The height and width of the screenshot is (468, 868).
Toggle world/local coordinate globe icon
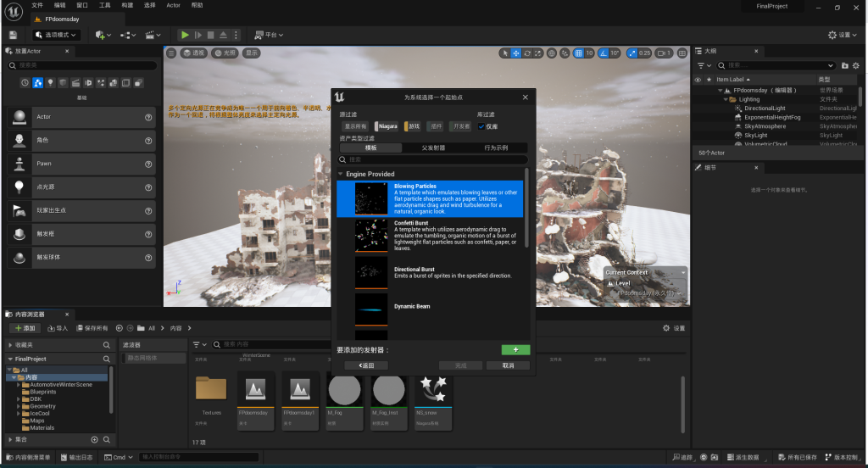[x=552, y=53]
